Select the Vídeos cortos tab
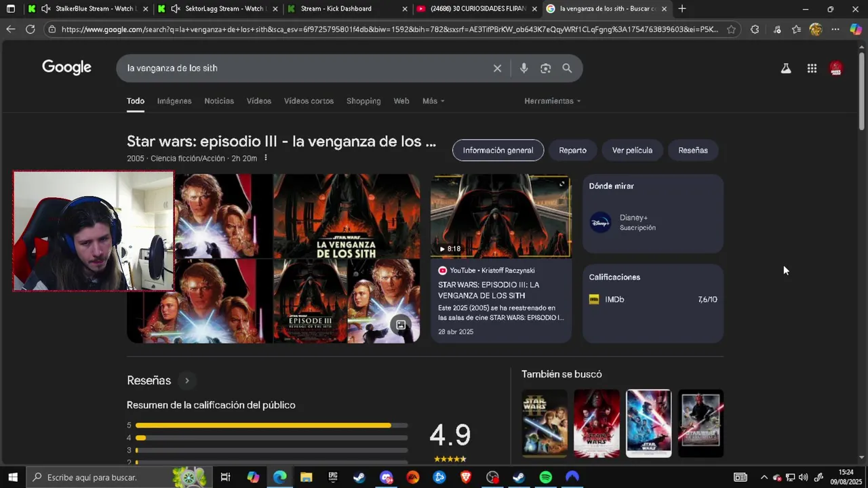This screenshot has width=868, height=488. pyautogui.click(x=309, y=101)
